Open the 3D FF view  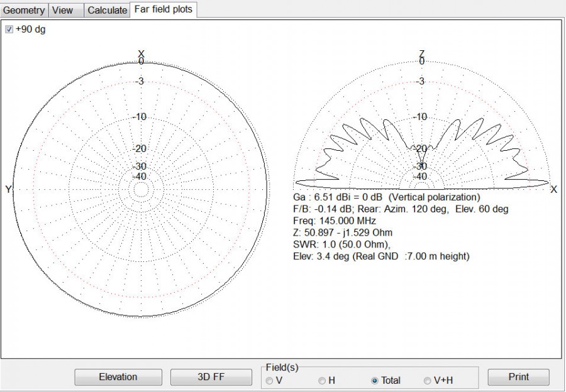pos(211,377)
